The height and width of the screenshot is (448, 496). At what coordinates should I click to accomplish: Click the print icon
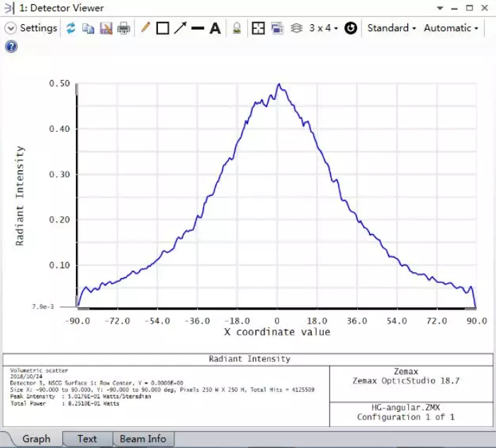click(124, 28)
